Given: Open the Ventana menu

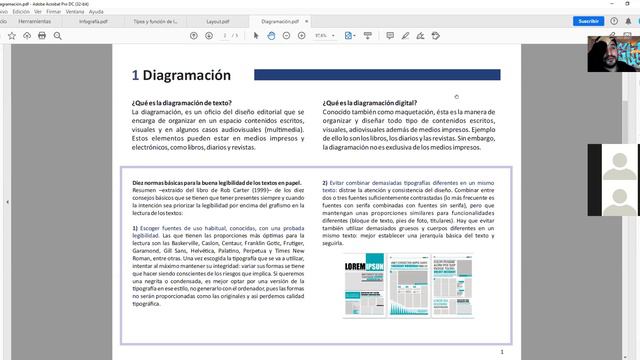Looking at the screenshot, I should point(75,12).
